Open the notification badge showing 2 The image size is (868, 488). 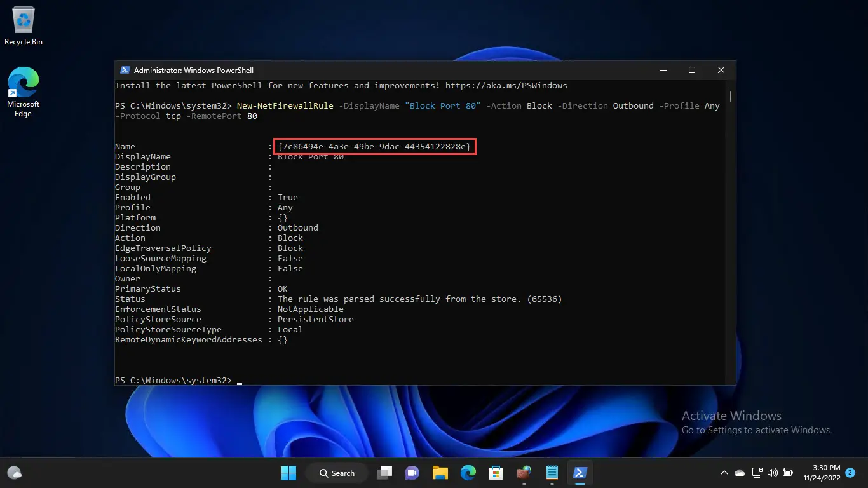coord(850,473)
